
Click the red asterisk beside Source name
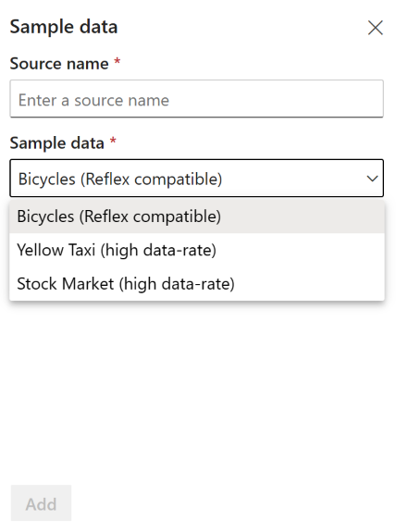click(x=118, y=61)
